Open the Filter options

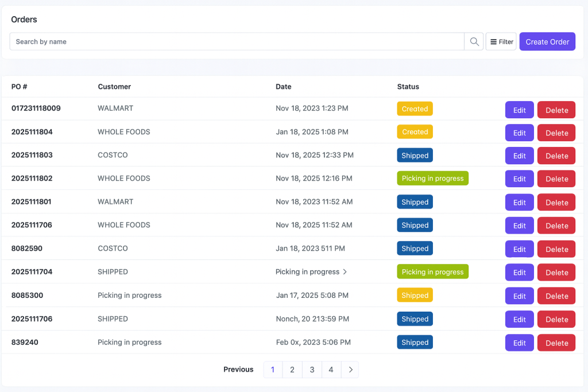point(501,41)
